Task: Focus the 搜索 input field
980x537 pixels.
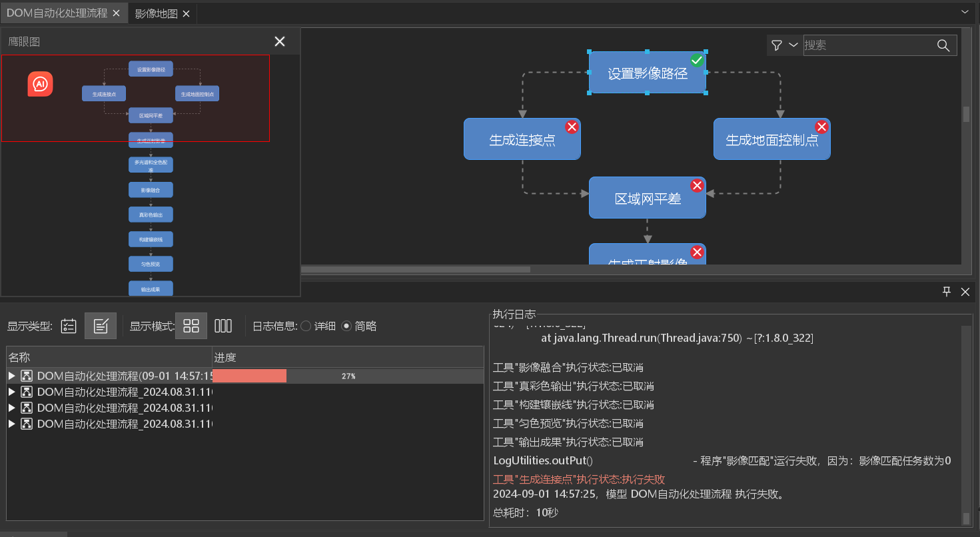Action: pyautogui.click(x=869, y=45)
